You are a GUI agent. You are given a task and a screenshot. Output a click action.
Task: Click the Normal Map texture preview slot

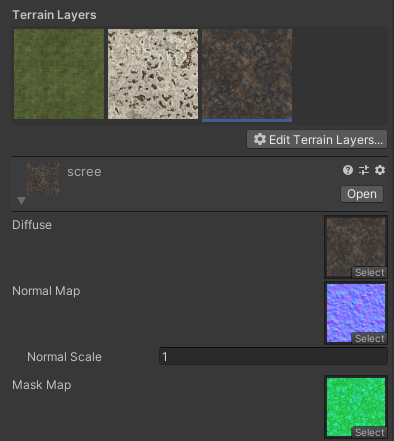pyautogui.click(x=356, y=313)
